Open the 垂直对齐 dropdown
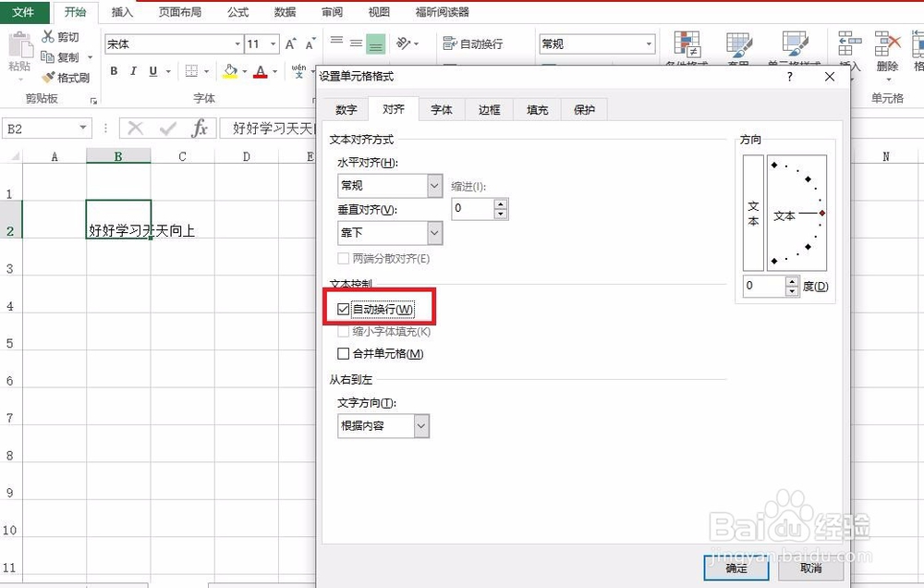This screenshot has height=588, width=924. pos(434,233)
